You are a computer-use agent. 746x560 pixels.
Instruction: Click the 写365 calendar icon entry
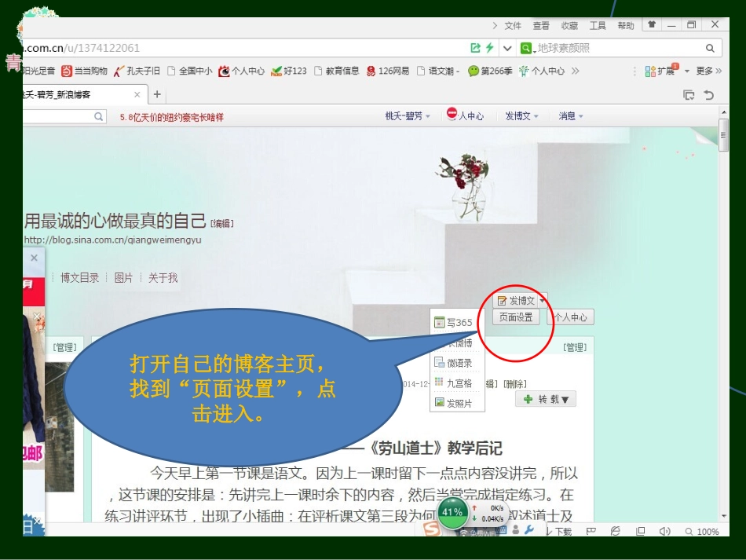tap(453, 323)
